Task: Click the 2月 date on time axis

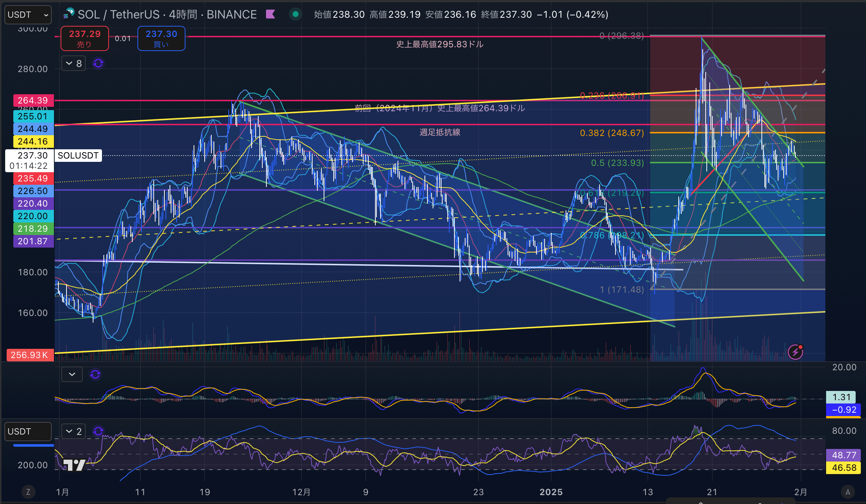Action: (801, 492)
